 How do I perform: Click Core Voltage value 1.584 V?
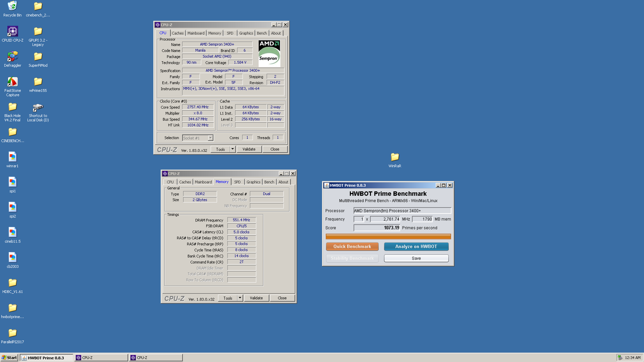pyautogui.click(x=240, y=63)
